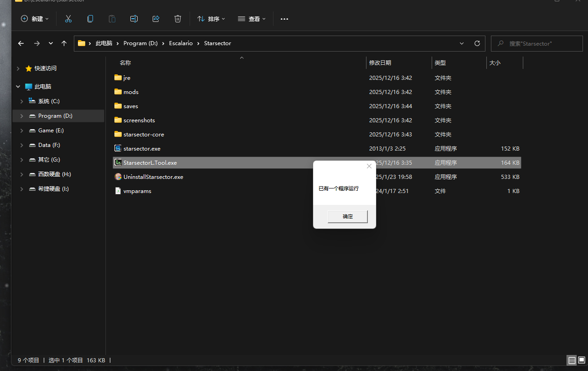Select the mods folder in file list
588x371 pixels.
coord(131,92)
